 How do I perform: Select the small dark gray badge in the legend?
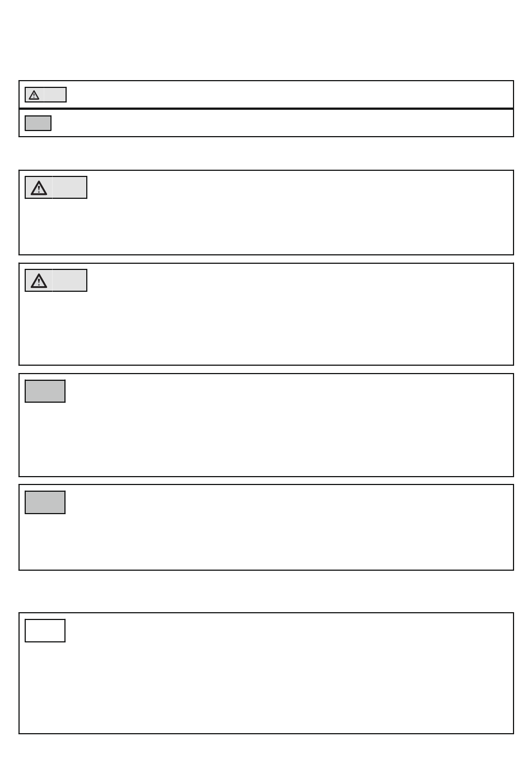(x=38, y=123)
